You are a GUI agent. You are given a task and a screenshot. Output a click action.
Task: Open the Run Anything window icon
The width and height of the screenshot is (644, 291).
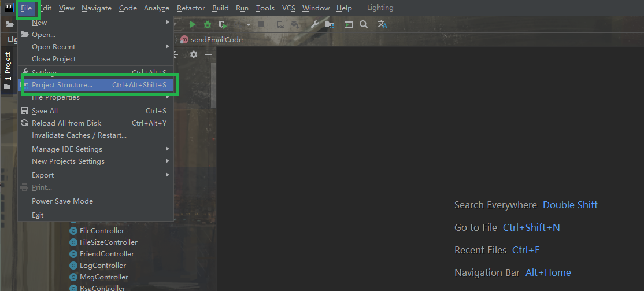(349, 25)
